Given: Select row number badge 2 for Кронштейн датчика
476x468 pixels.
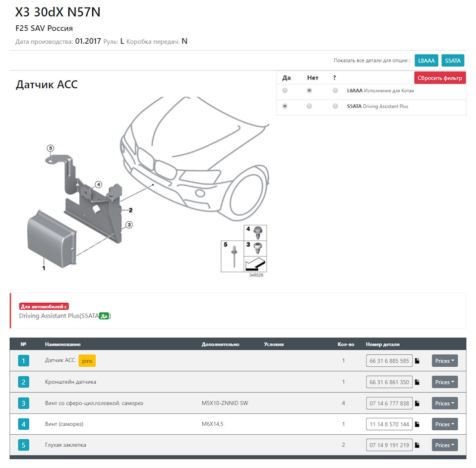Looking at the screenshot, I should (x=23, y=382).
